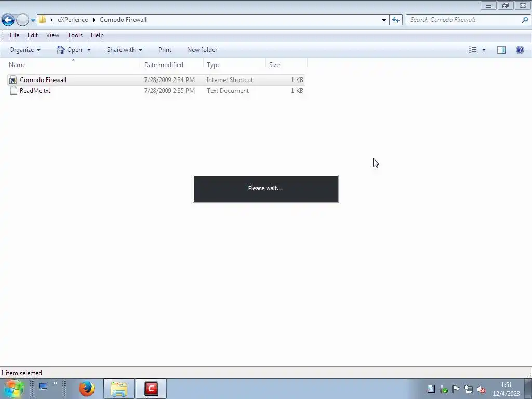Open the Organize dropdown
Image resolution: width=532 pixels, height=399 pixels.
(x=25, y=50)
